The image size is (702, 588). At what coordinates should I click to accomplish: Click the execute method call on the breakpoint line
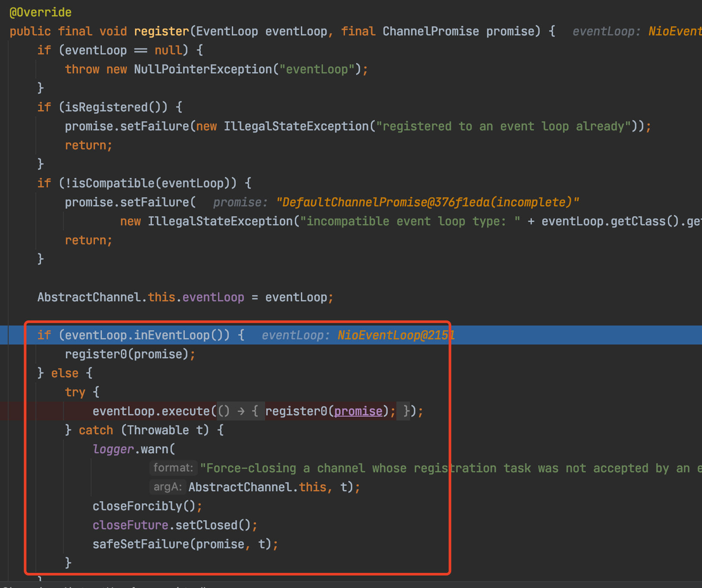click(186, 411)
